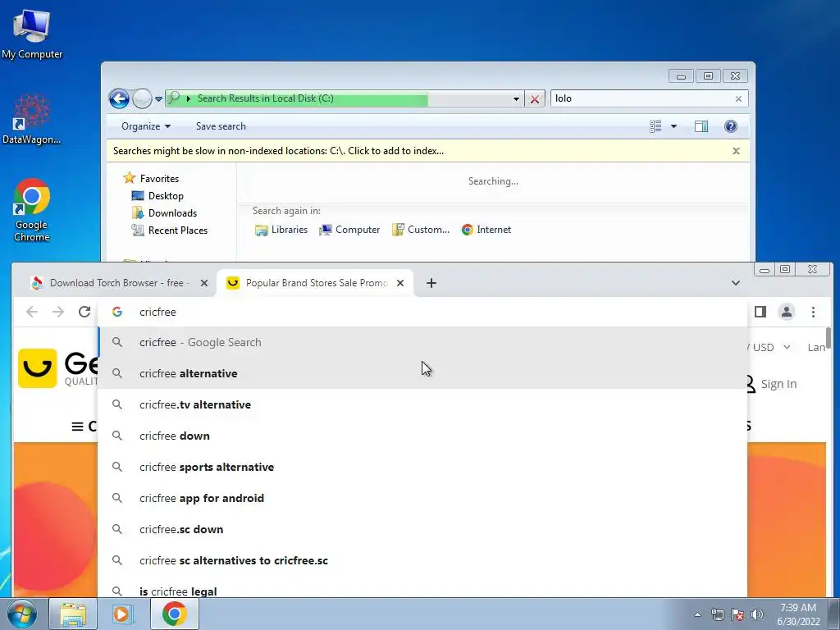Open Chrome's three-dot menu

[x=813, y=312]
